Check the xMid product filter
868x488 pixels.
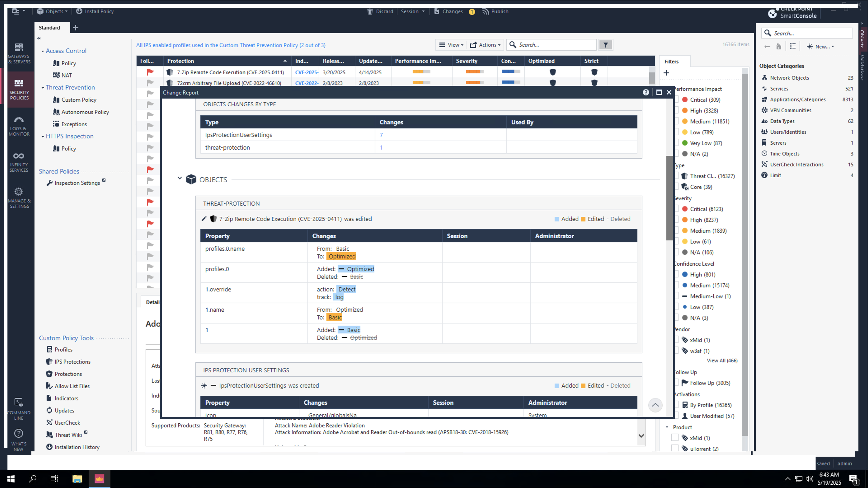(675, 438)
